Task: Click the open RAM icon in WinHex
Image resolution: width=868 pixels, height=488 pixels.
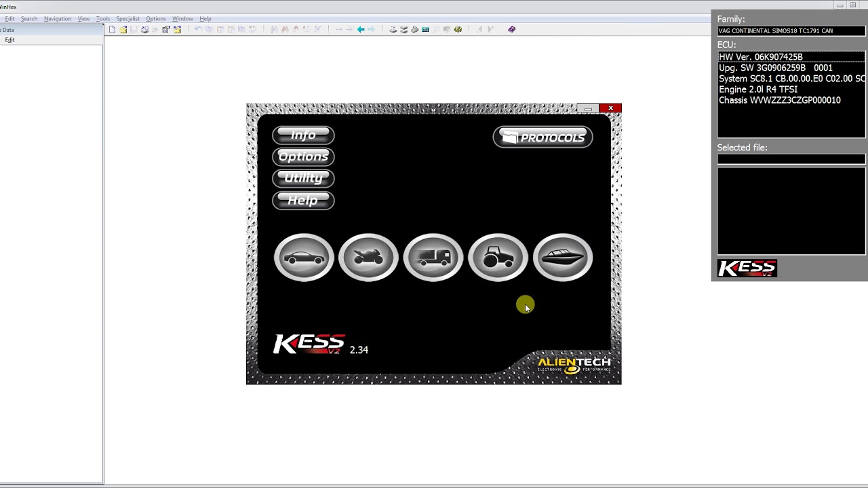Action: (x=414, y=29)
